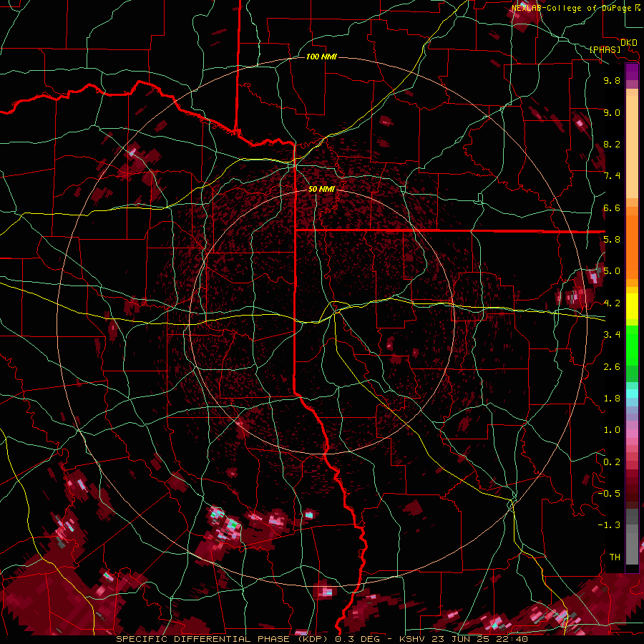644x644 pixels.
Task: Click the 0.3 DEG elevation text
Action: coord(357,639)
